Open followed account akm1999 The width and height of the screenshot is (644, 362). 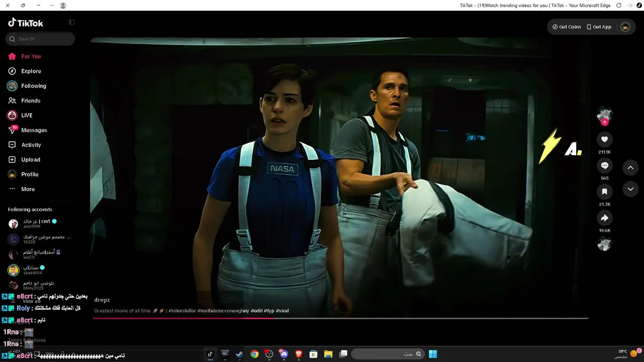pyautogui.click(x=39, y=224)
